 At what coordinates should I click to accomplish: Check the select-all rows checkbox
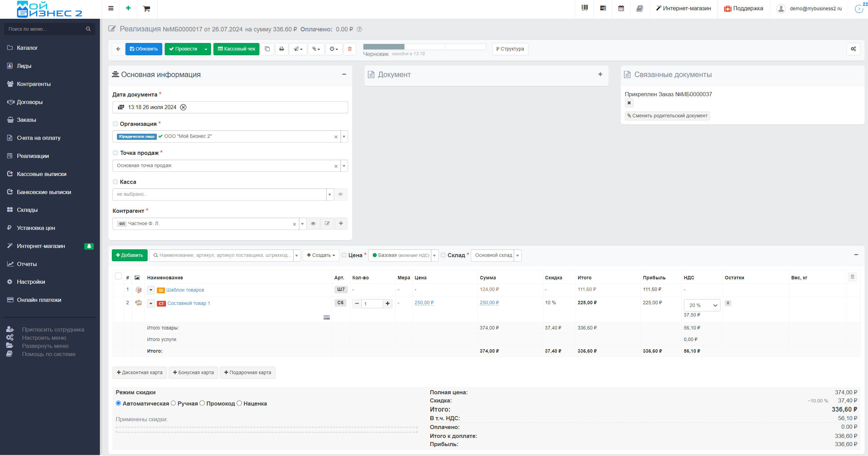[118, 276]
